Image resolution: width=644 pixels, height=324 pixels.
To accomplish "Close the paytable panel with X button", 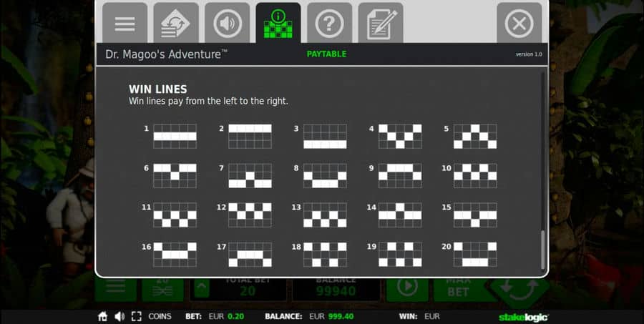I will point(519,24).
